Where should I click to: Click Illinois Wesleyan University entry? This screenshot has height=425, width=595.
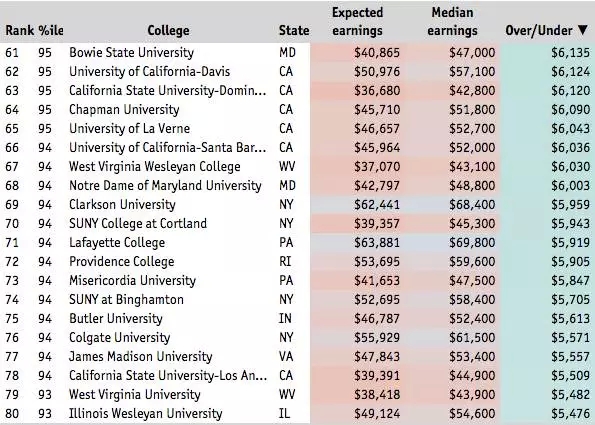tap(145, 413)
